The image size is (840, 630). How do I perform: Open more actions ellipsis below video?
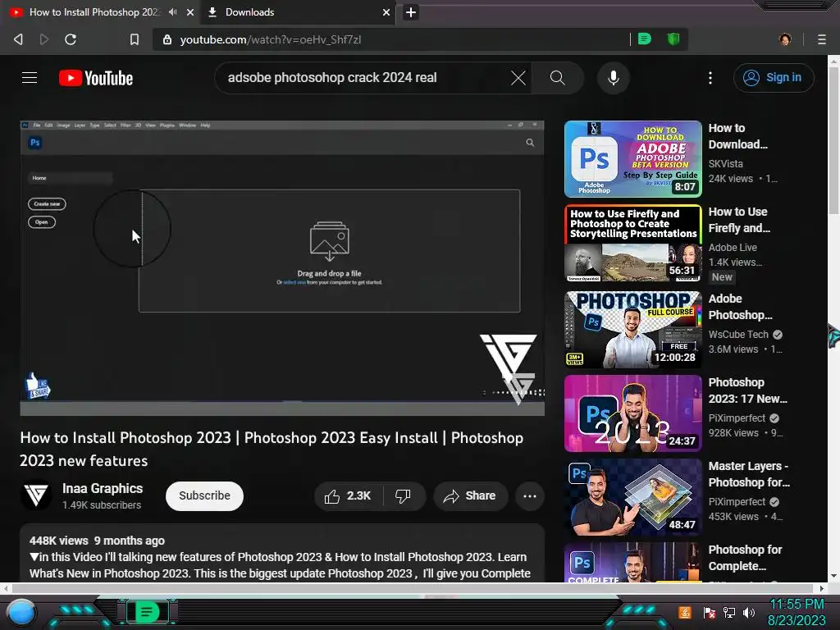coord(530,495)
